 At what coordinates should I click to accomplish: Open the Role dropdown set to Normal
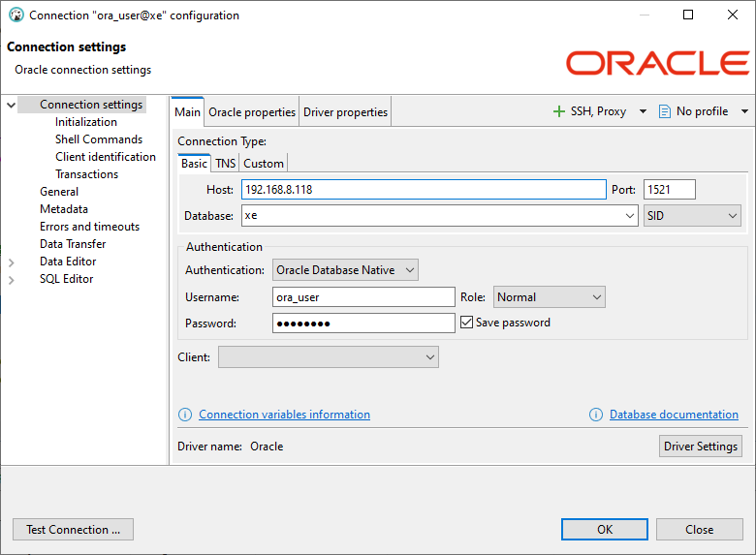[549, 297]
